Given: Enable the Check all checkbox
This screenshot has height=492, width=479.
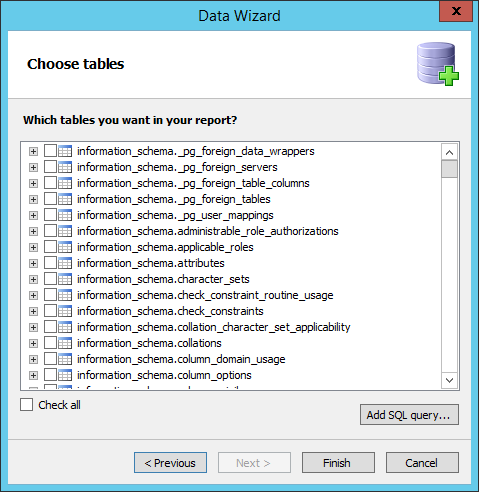Looking at the screenshot, I should [27, 405].
